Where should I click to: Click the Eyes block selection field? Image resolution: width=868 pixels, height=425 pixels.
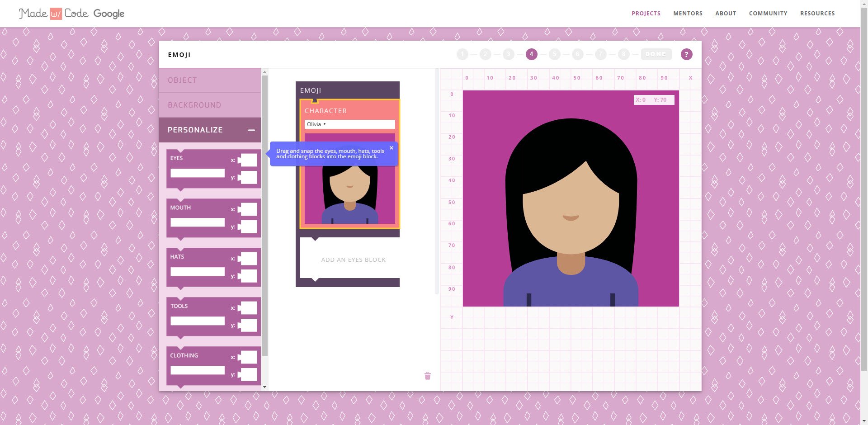(197, 173)
